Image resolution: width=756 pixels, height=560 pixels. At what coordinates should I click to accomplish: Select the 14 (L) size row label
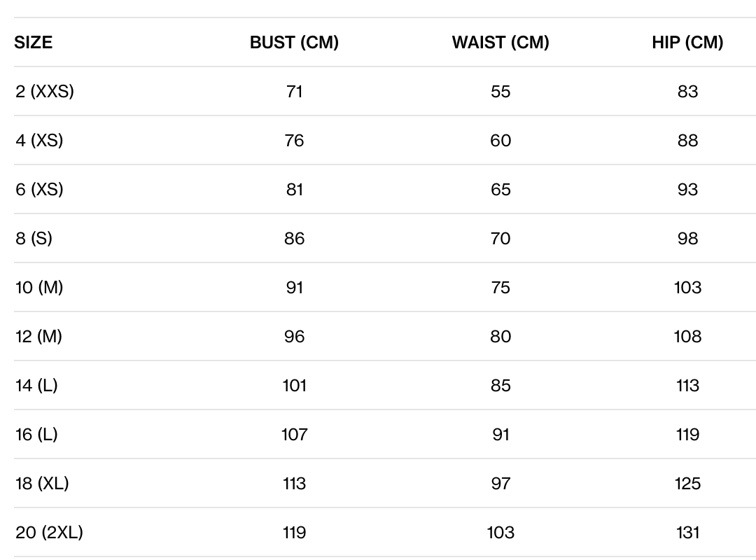click(36, 386)
